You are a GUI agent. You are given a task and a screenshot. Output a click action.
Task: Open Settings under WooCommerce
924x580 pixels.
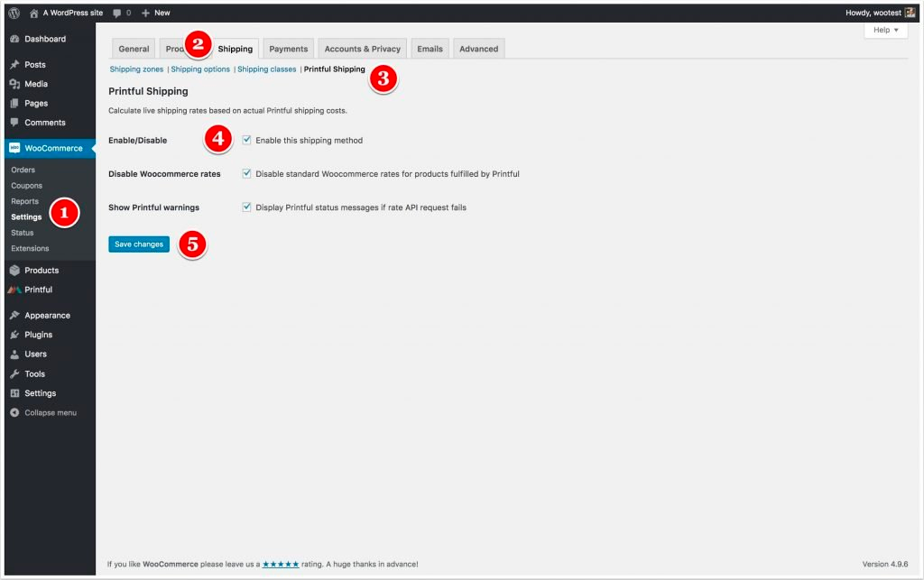click(26, 217)
